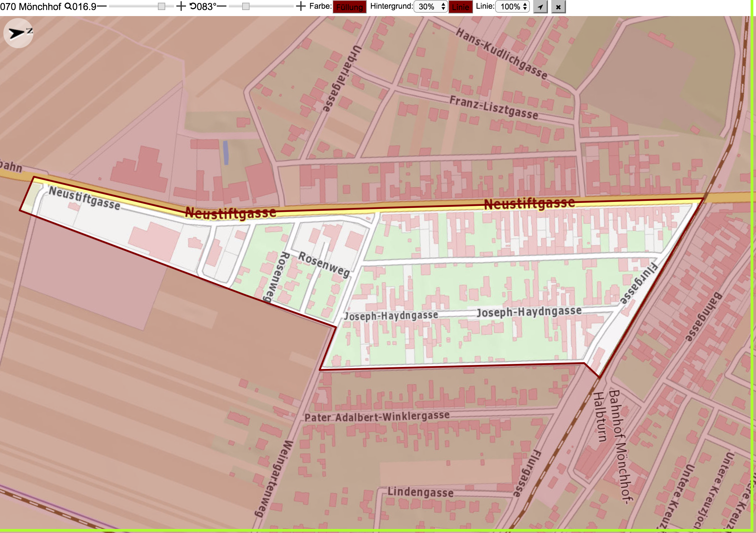756x533 pixels.
Task: Click the rotation plus button
Action: point(301,6)
